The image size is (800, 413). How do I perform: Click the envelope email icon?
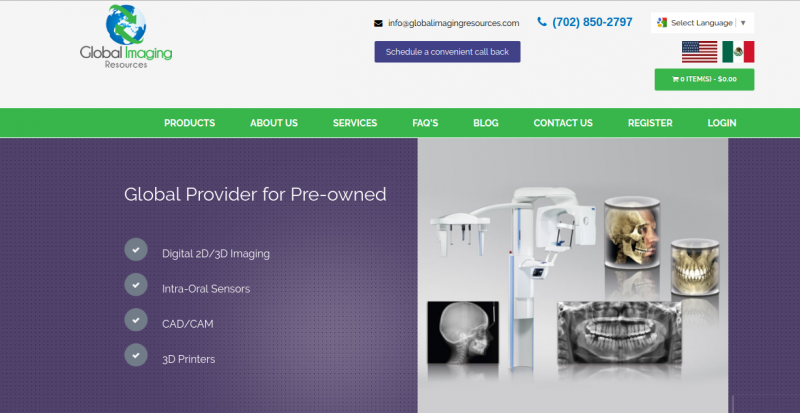tap(378, 23)
